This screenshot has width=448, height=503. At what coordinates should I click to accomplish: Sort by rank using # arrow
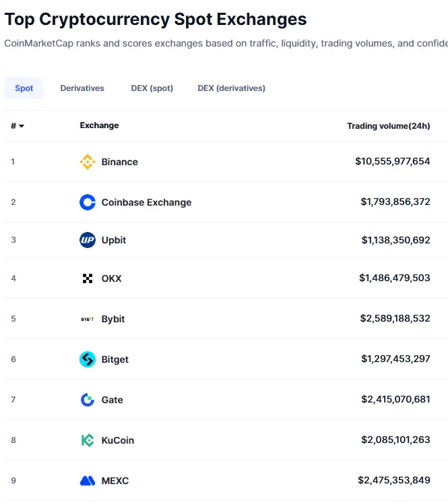click(x=18, y=126)
